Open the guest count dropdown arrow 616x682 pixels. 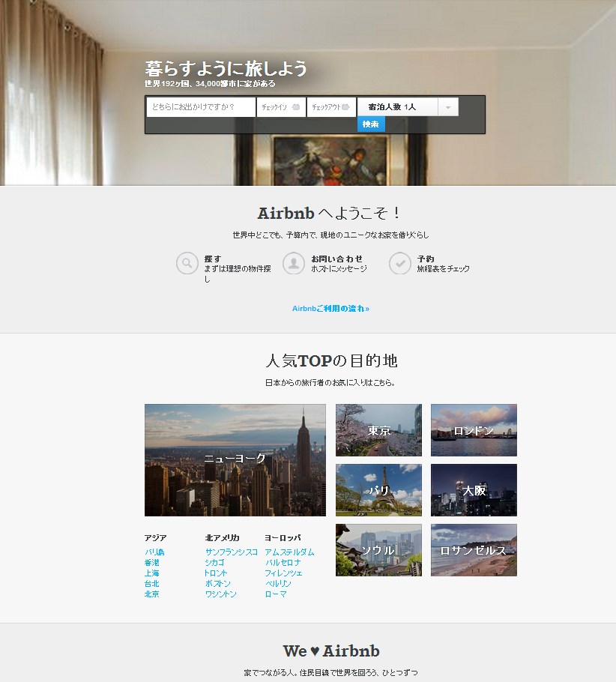[448, 107]
